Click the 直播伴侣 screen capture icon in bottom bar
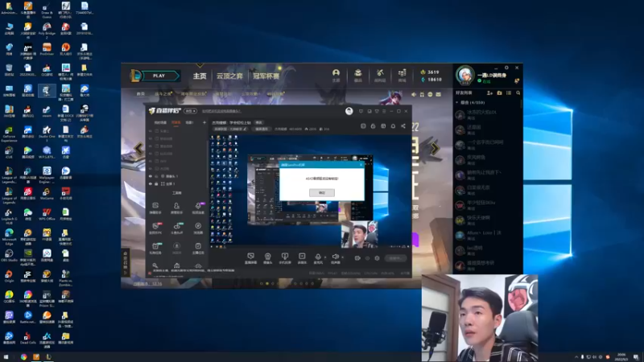 click(250, 258)
